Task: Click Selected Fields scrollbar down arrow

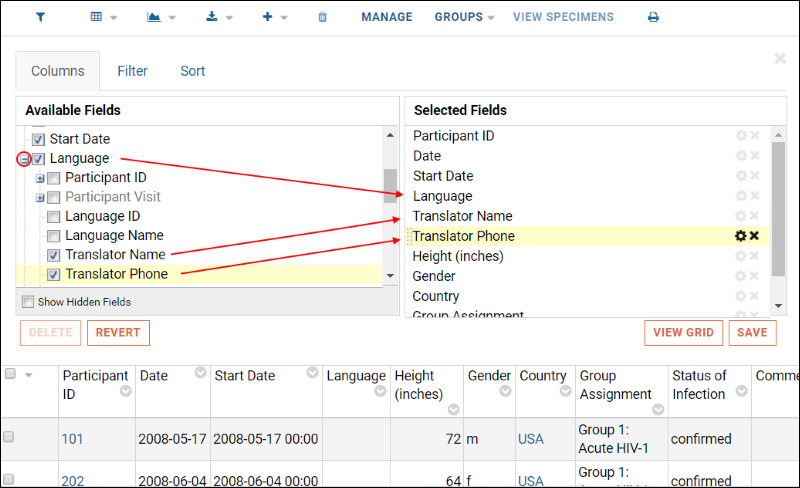Action: pyautogui.click(x=779, y=306)
